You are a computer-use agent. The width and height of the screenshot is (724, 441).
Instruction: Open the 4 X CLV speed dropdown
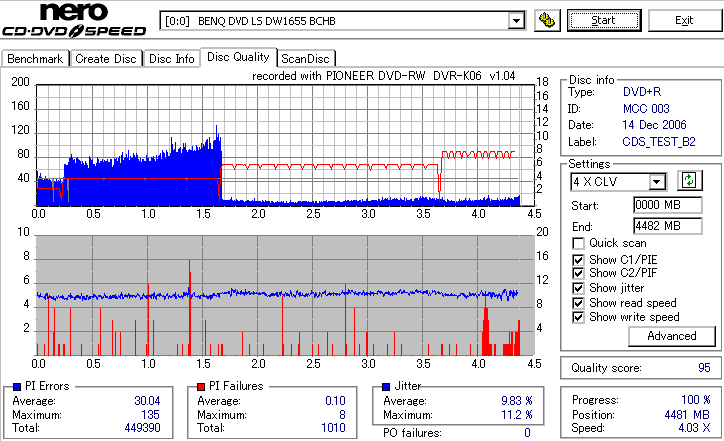pos(656,182)
